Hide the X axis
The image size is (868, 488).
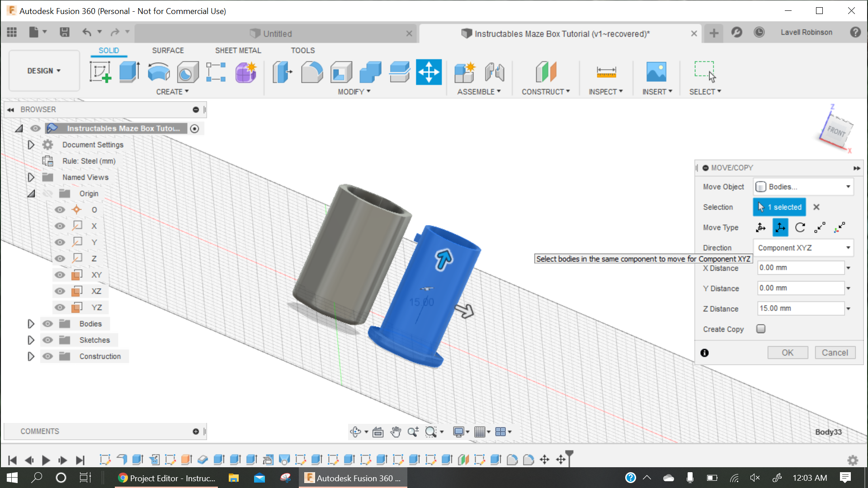point(60,226)
